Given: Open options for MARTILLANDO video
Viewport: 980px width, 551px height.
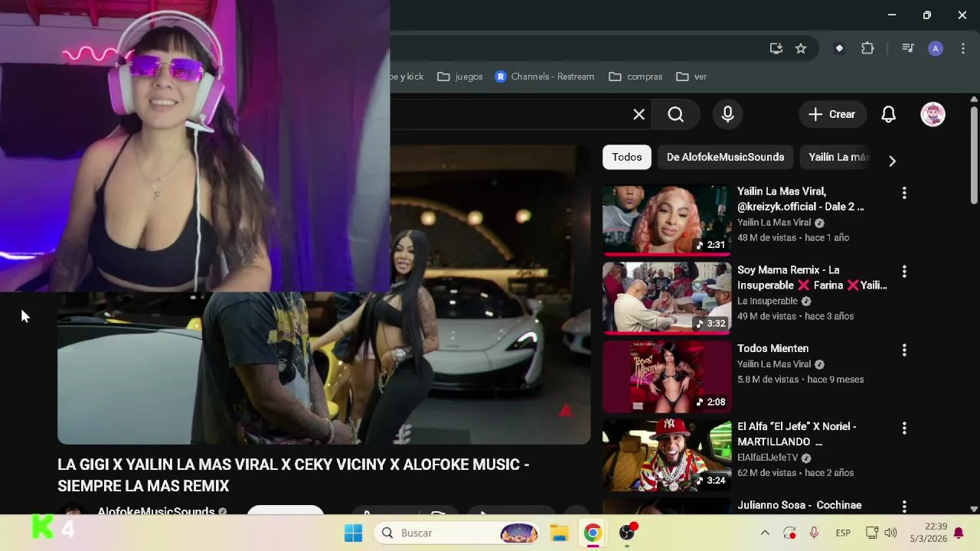Looking at the screenshot, I should pyautogui.click(x=904, y=429).
